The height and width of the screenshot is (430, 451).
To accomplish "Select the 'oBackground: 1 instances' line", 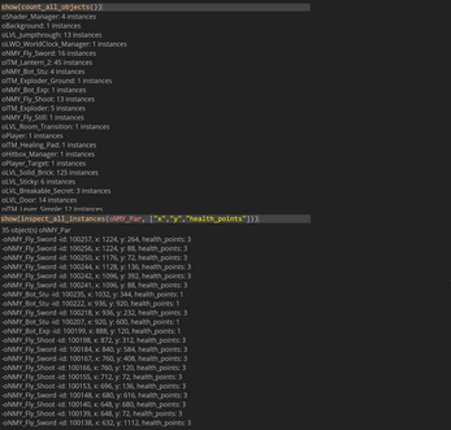I will click(x=41, y=26).
